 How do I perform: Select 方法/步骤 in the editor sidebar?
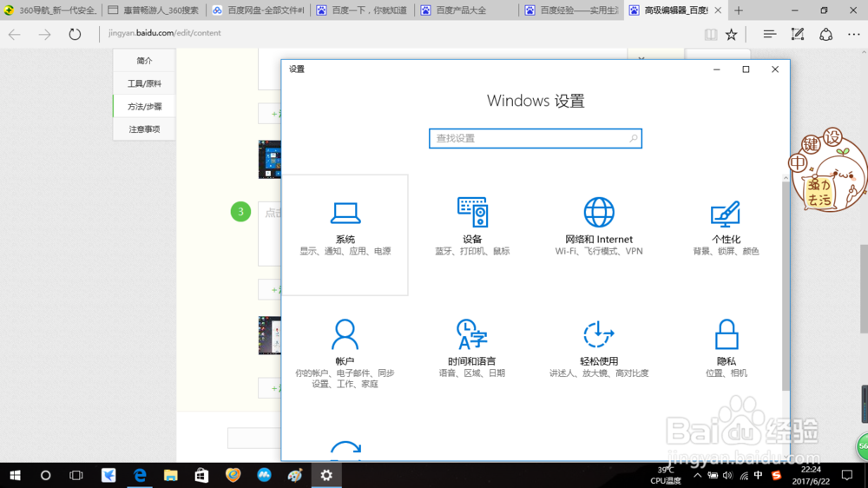(144, 106)
